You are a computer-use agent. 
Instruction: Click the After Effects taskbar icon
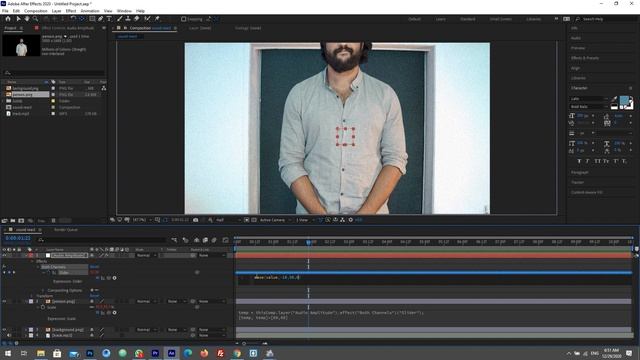(171, 353)
